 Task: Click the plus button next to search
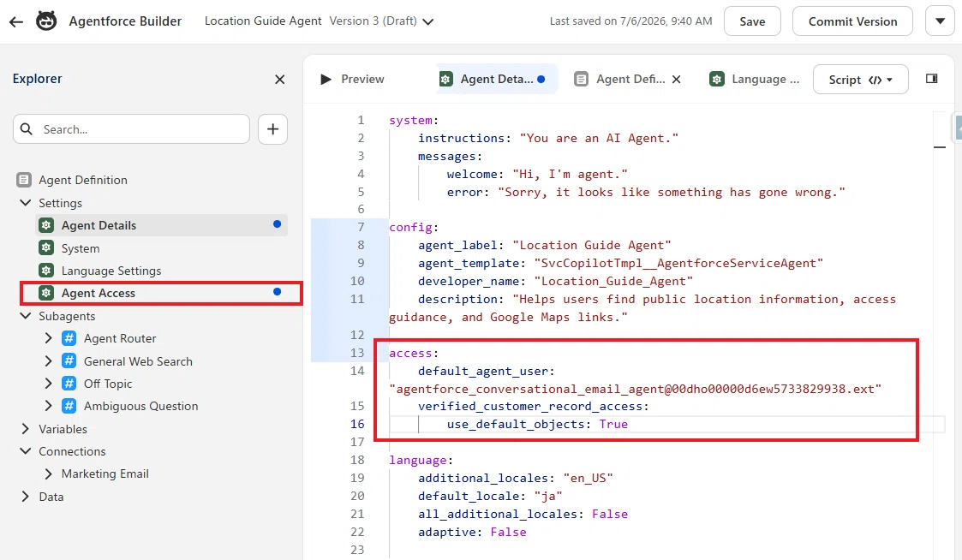[273, 129]
